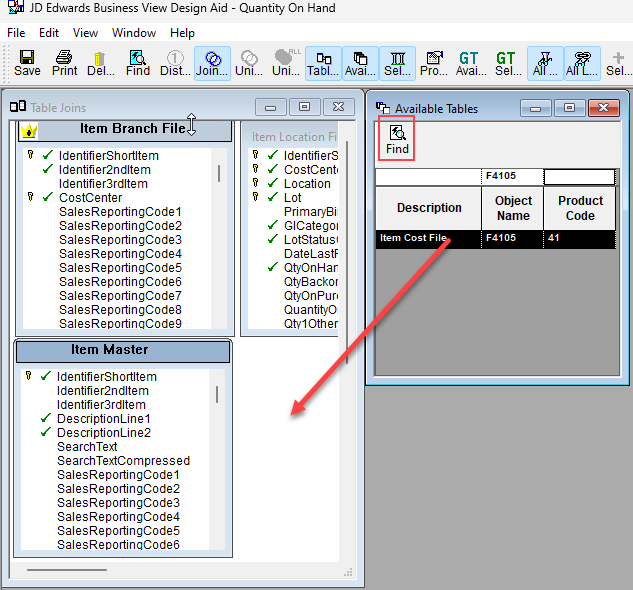Uncheck Location in Item Location File
The width and height of the screenshot is (633, 590).
273,183
